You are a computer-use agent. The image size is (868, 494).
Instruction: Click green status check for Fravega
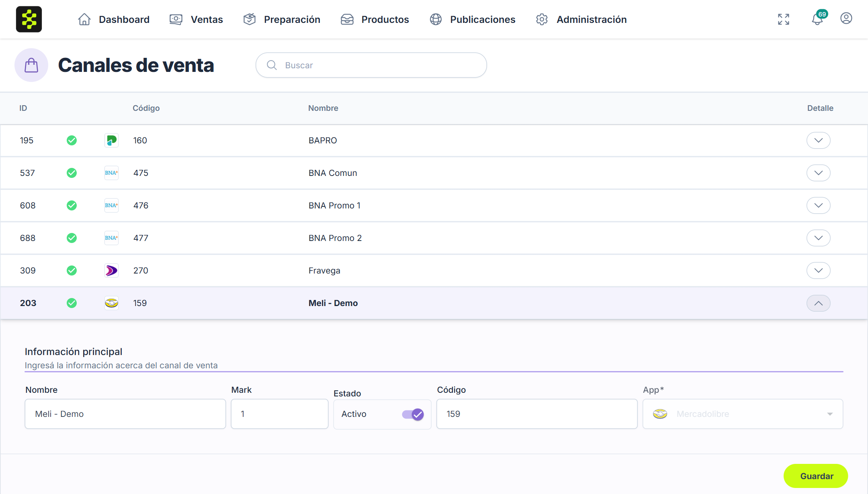pos(72,270)
